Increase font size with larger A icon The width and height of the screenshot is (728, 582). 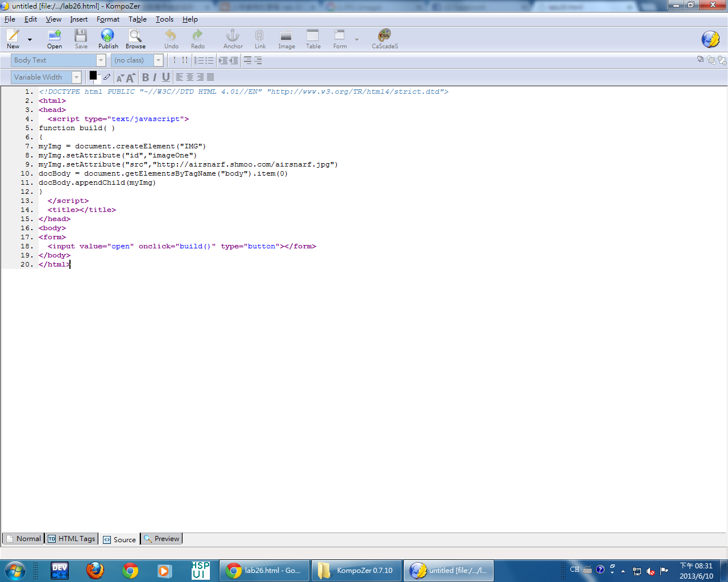(x=130, y=77)
